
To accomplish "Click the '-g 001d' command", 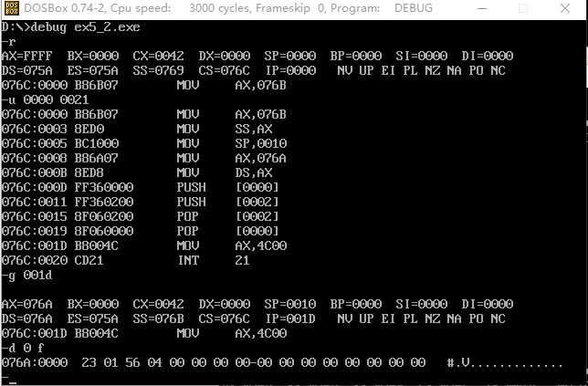I will click(26, 276).
